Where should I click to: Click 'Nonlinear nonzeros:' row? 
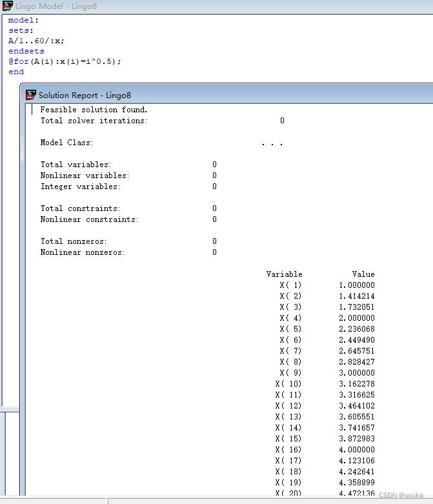pos(128,252)
